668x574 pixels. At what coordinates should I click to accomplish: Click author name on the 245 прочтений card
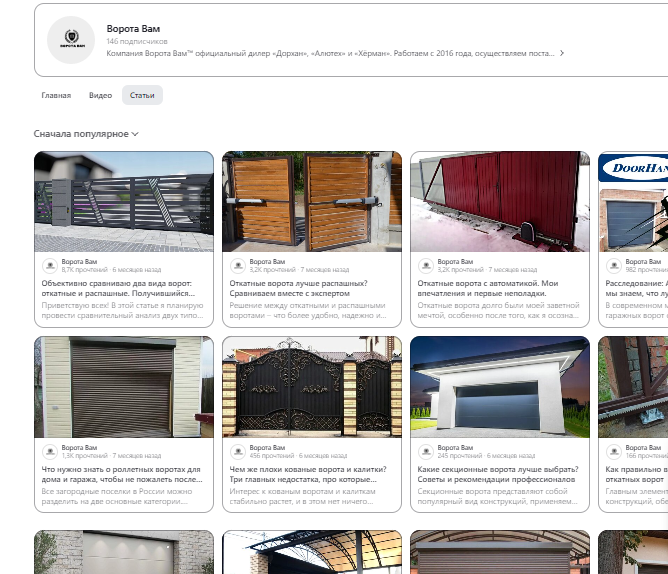click(455, 447)
